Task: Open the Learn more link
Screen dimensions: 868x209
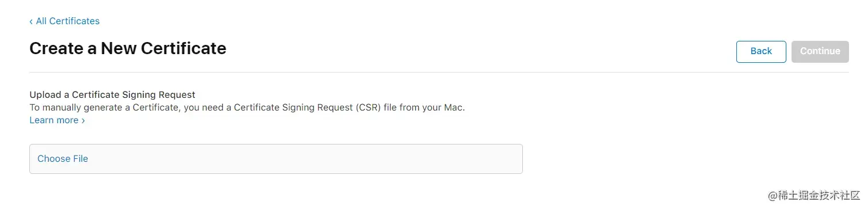Action: coord(57,120)
